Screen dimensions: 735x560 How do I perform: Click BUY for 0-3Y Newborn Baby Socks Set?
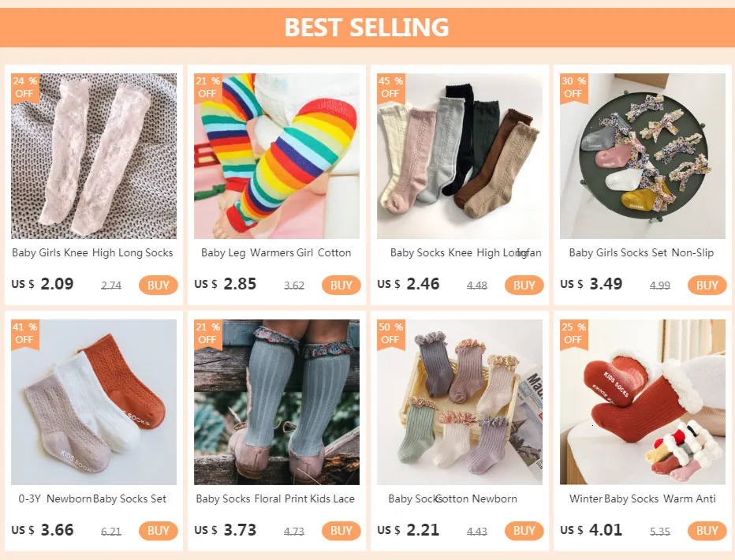click(159, 531)
